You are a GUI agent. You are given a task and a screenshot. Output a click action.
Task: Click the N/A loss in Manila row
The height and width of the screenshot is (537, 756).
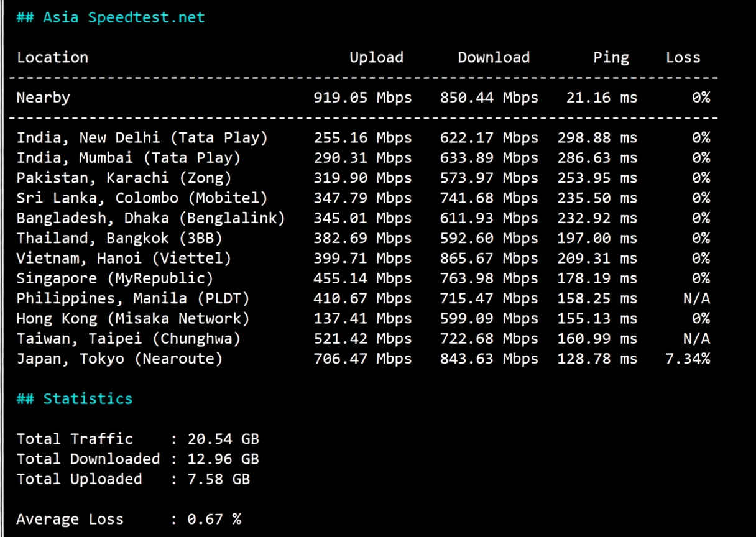coord(696,299)
